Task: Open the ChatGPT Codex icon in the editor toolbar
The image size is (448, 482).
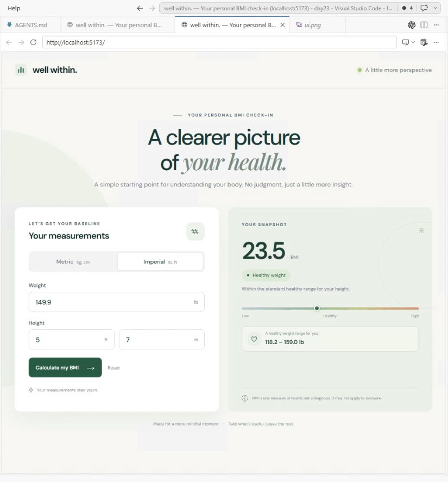Action: click(x=412, y=25)
